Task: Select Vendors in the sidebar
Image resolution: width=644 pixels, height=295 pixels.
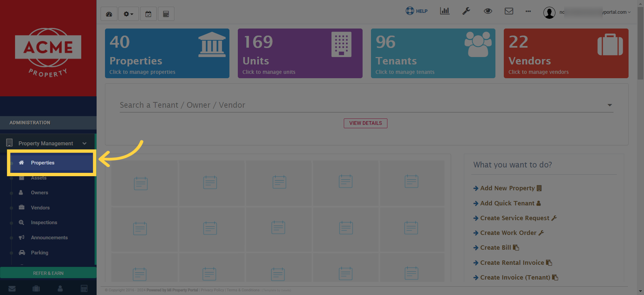Action: click(40, 208)
